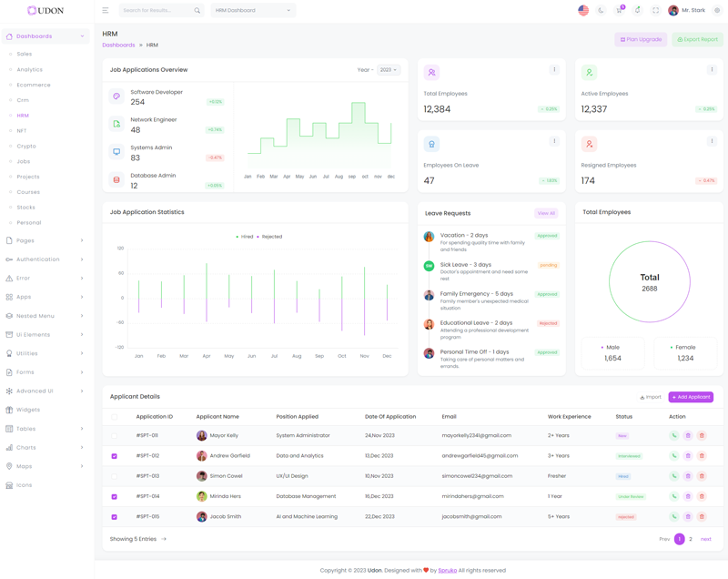This screenshot has height=579, width=728.
Task: Check the Simon Cowel row checkbox
Action: [115, 476]
